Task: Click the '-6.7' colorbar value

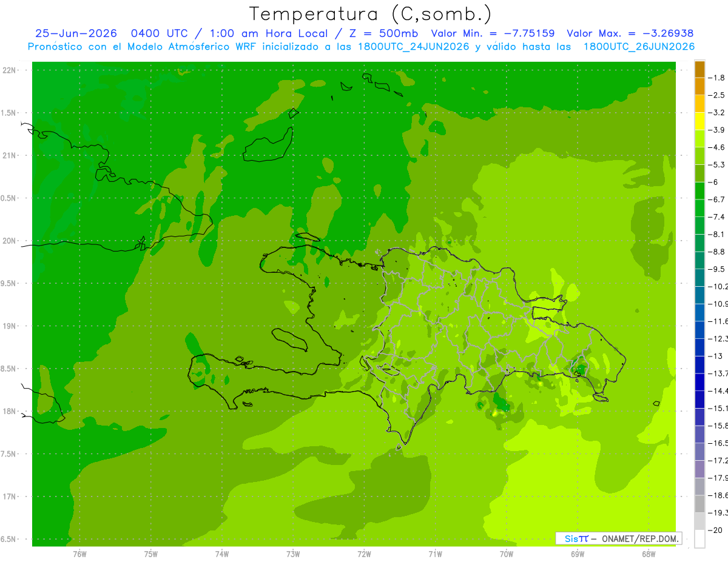Action: pos(717,199)
